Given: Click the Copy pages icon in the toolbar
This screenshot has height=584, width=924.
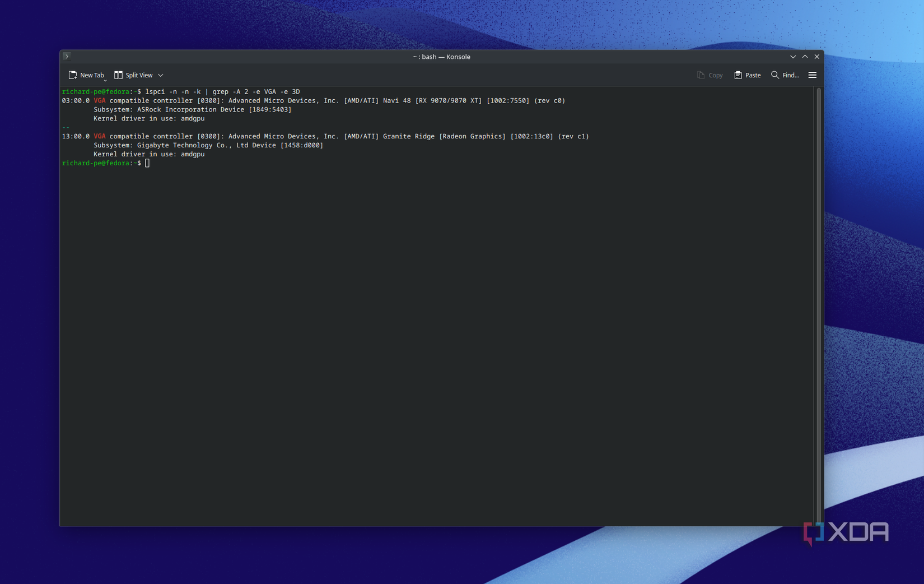Looking at the screenshot, I should coord(701,75).
